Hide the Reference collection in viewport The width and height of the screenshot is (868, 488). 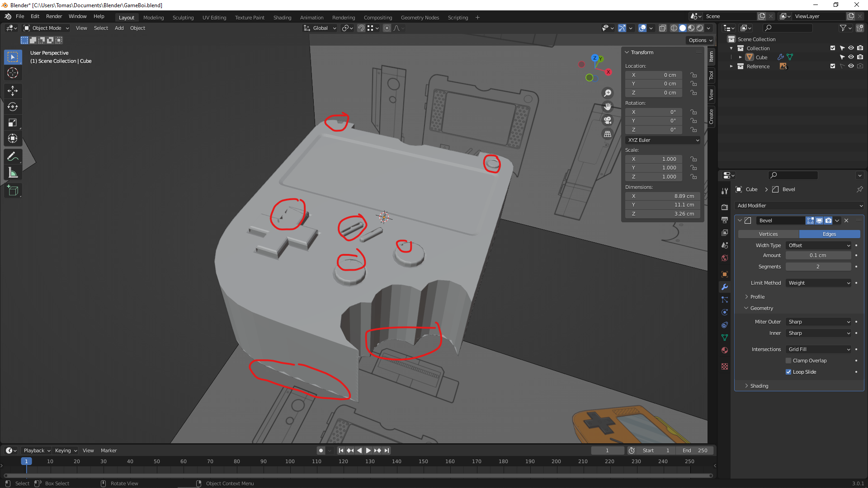pyautogui.click(x=851, y=66)
